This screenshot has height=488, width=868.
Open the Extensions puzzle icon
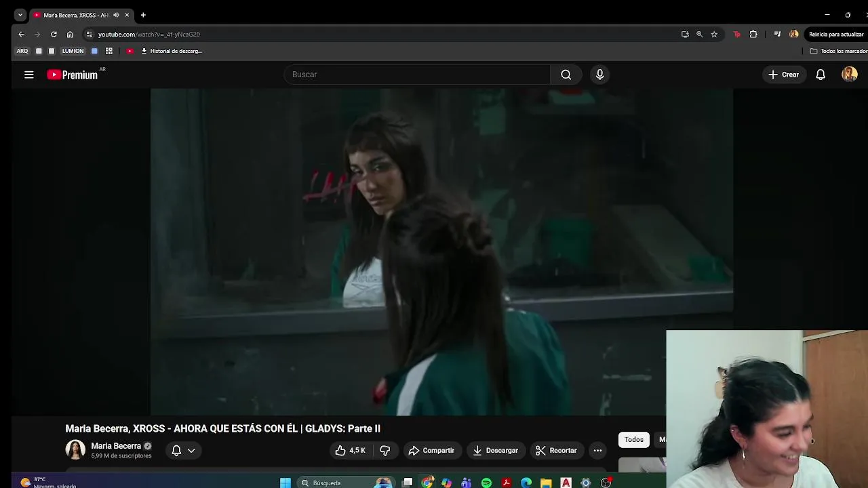click(x=753, y=34)
